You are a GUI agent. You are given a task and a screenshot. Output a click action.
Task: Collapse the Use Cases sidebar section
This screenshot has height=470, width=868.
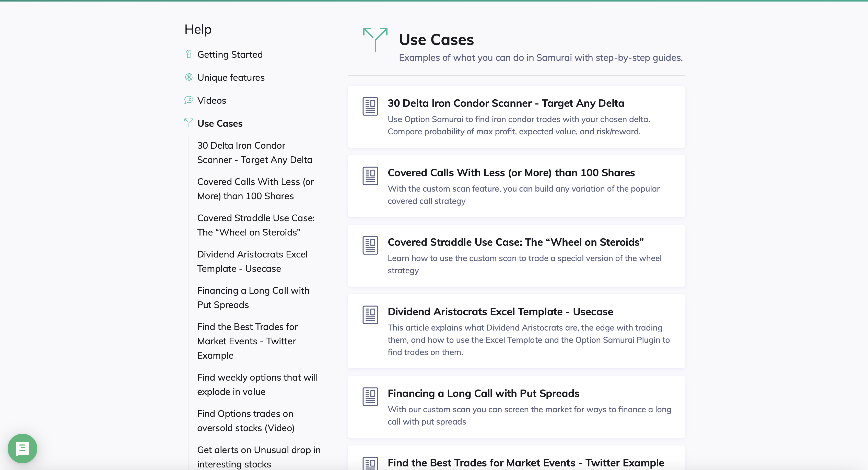pos(220,123)
